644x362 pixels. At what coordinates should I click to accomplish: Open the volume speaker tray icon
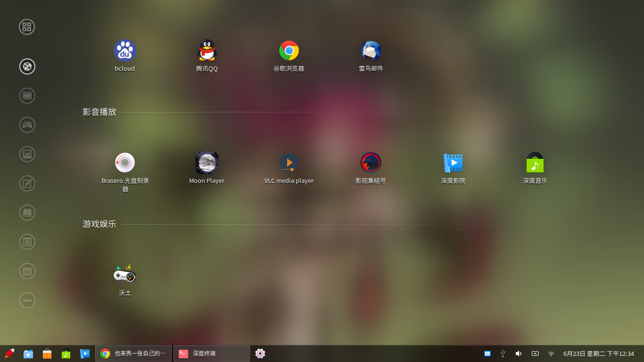(519, 354)
